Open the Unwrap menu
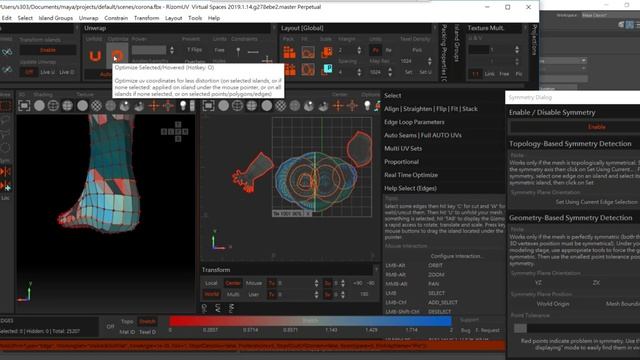Screen dimensions: 640x360 pyautogui.click(x=89, y=18)
